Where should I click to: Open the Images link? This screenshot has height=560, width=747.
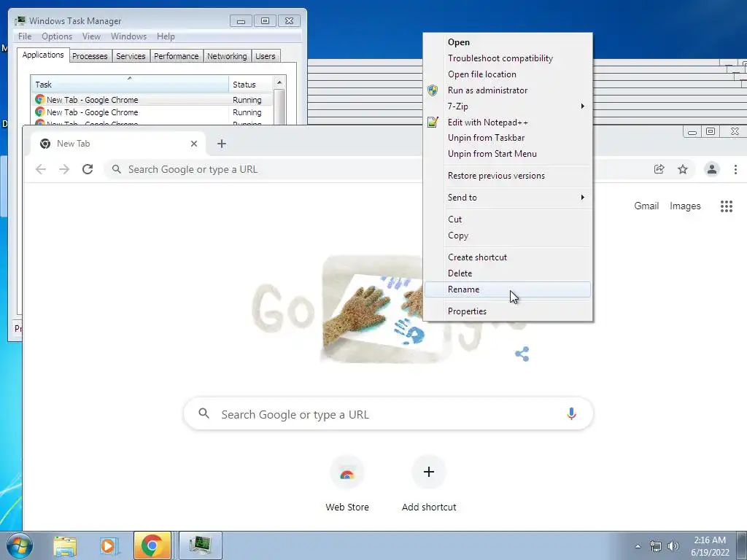[685, 206]
